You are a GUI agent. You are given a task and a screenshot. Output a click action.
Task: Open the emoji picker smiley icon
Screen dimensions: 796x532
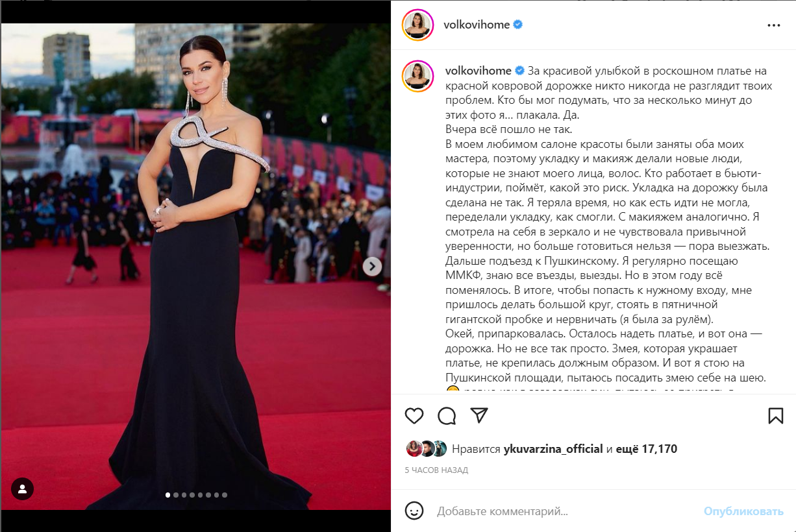(x=414, y=511)
